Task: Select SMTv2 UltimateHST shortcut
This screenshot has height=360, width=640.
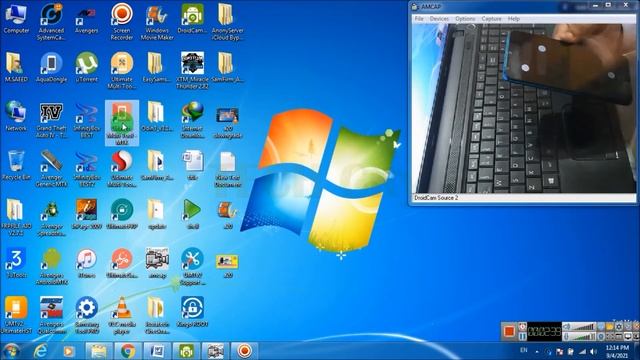Action: point(16,316)
